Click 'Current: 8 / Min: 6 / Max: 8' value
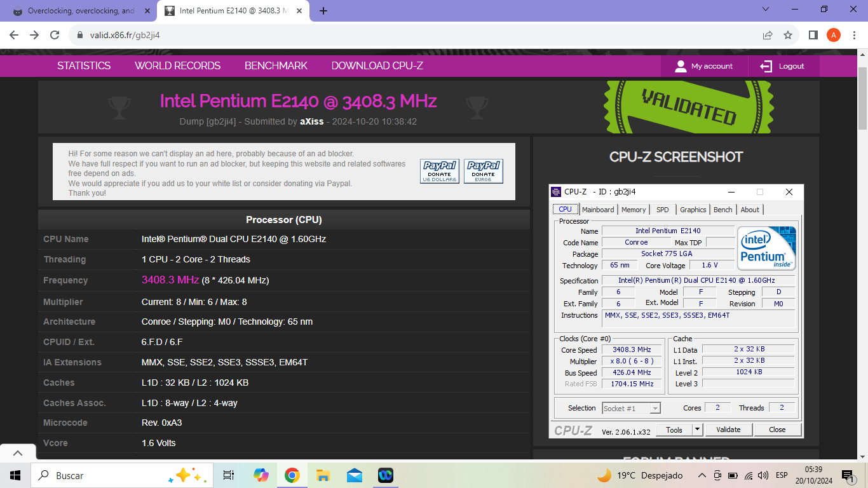 click(194, 302)
